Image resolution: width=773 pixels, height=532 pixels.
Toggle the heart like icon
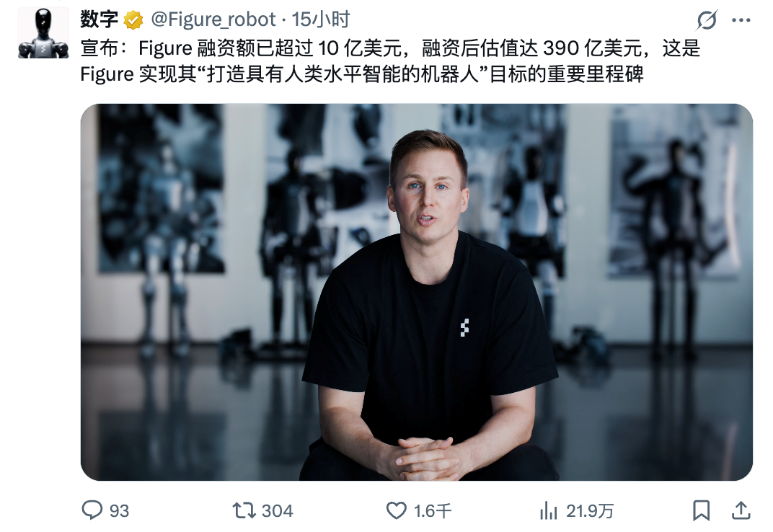[396, 510]
